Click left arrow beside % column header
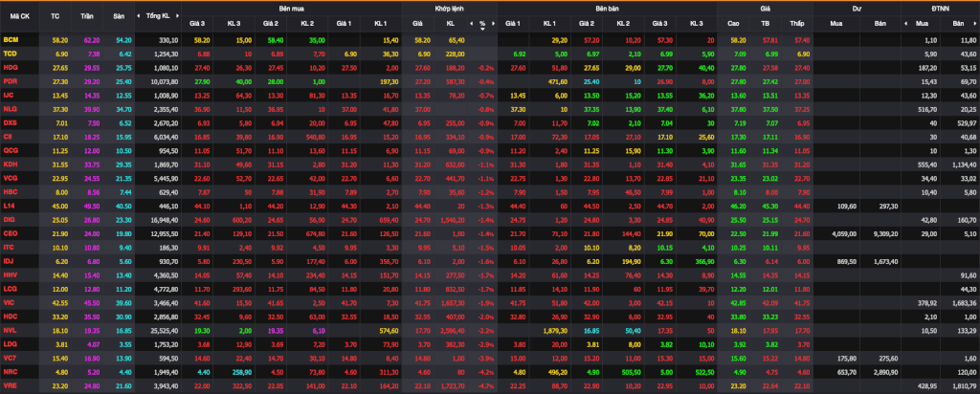The image size is (980, 394). pyautogui.click(x=471, y=24)
